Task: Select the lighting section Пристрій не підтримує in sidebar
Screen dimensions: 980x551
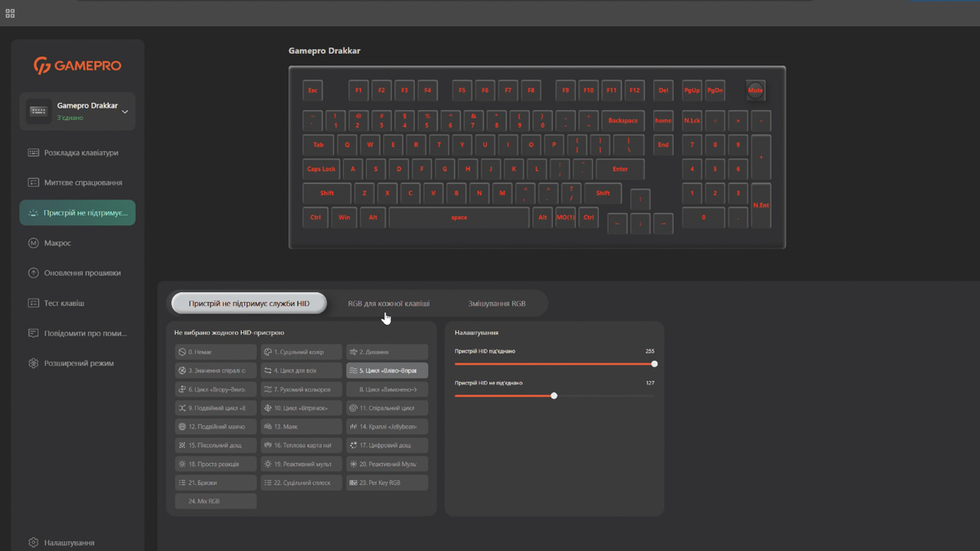Action: click(78, 213)
